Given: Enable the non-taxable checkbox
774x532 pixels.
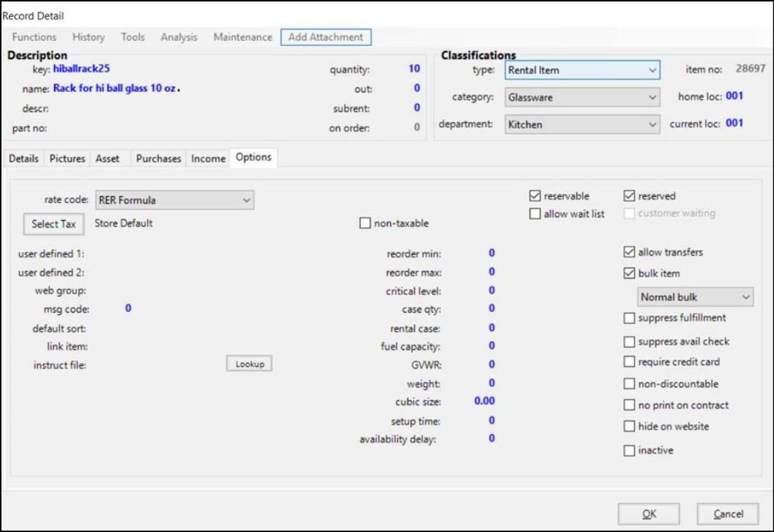Looking at the screenshot, I should coord(365,223).
